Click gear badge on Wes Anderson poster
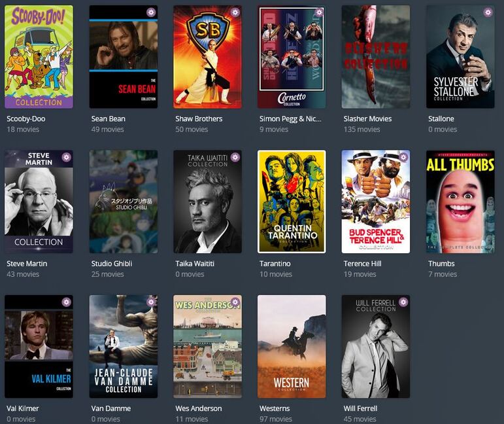The width and height of the screenshot is (504, 424). click(235, 302)
